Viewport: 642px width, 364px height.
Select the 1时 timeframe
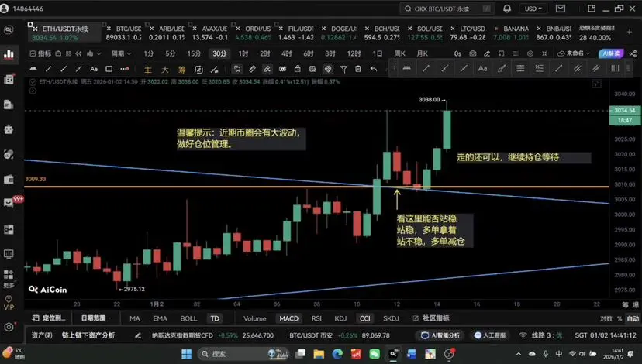(x=243, y=53)
